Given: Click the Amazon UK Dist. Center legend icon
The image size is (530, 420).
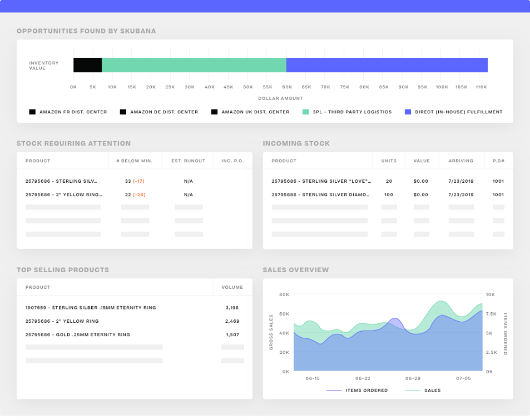Looking at the screenshot, I should tap(214, 112).
